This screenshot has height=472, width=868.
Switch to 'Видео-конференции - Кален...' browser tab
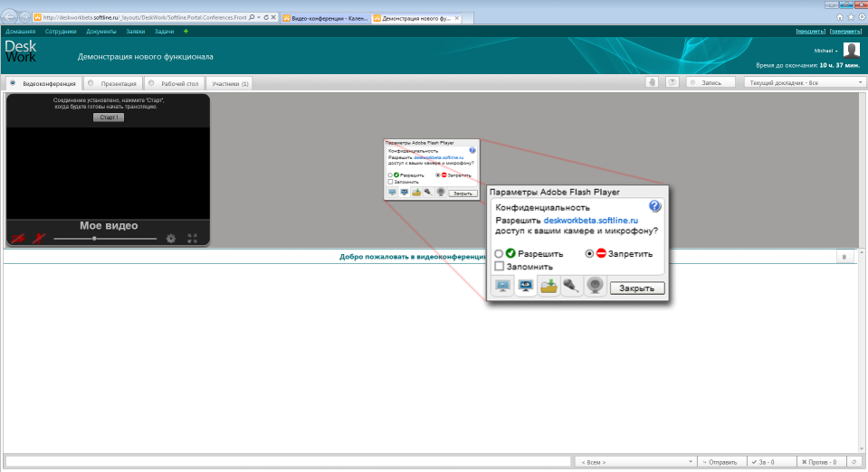coord(326,18)
